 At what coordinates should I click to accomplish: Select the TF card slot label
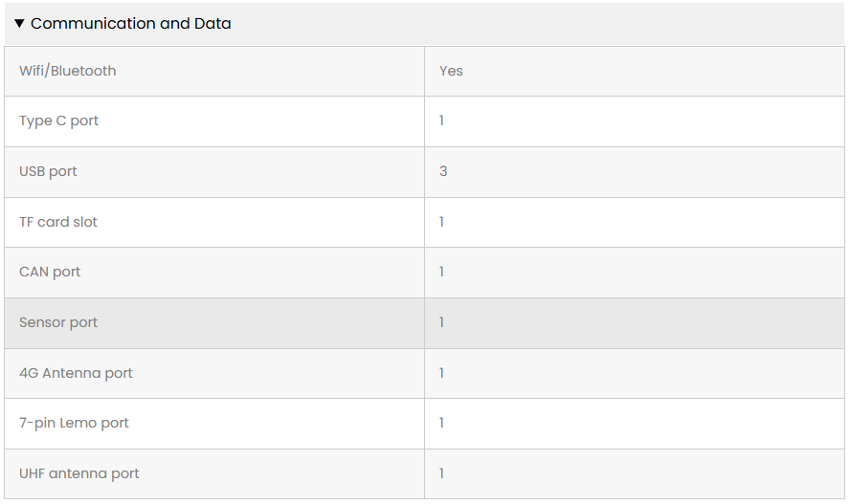pyautogui.click(x=58, y=222)
